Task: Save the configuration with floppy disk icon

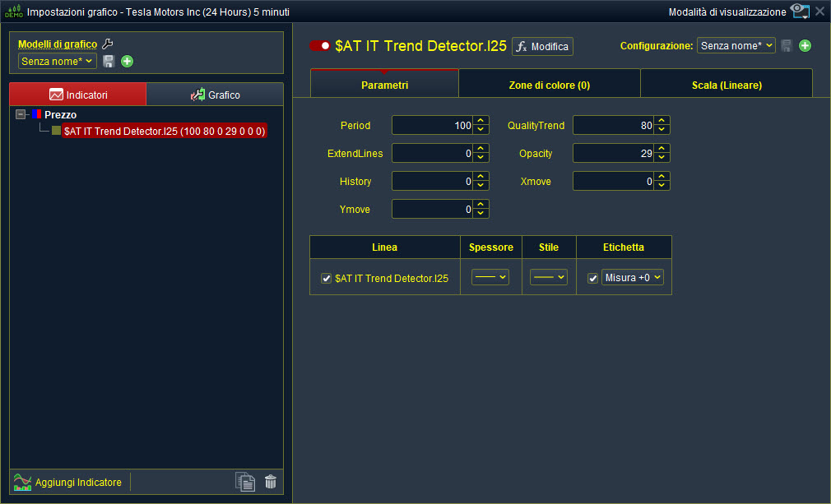Action: pos(787,46)
